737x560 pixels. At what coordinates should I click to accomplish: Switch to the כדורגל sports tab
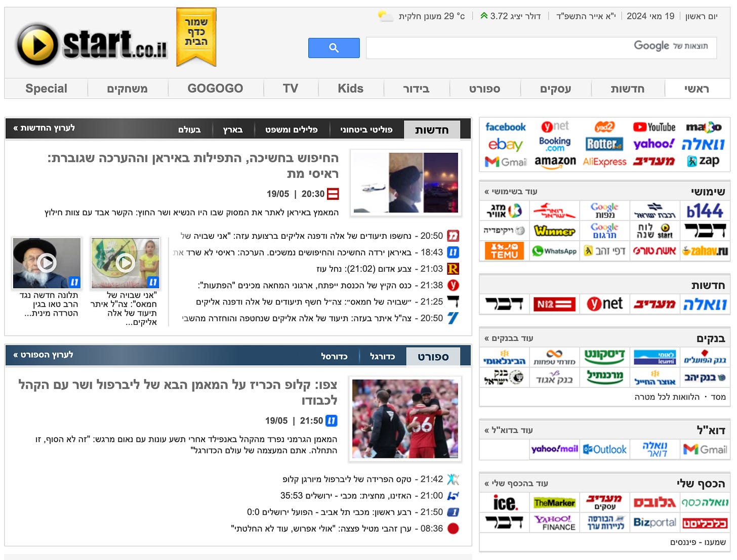tap(382, 356)
